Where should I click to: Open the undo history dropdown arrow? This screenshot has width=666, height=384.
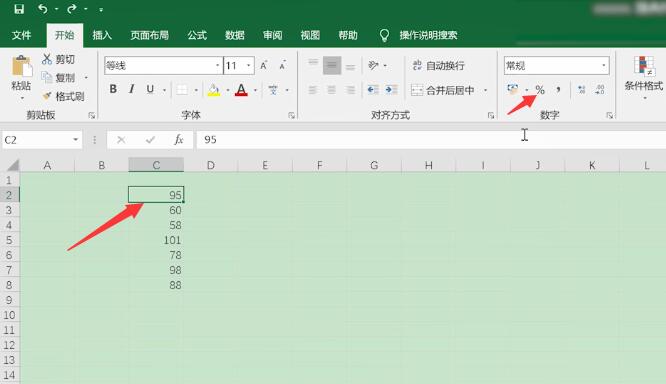pyautogui.click(x=56, y=9)
